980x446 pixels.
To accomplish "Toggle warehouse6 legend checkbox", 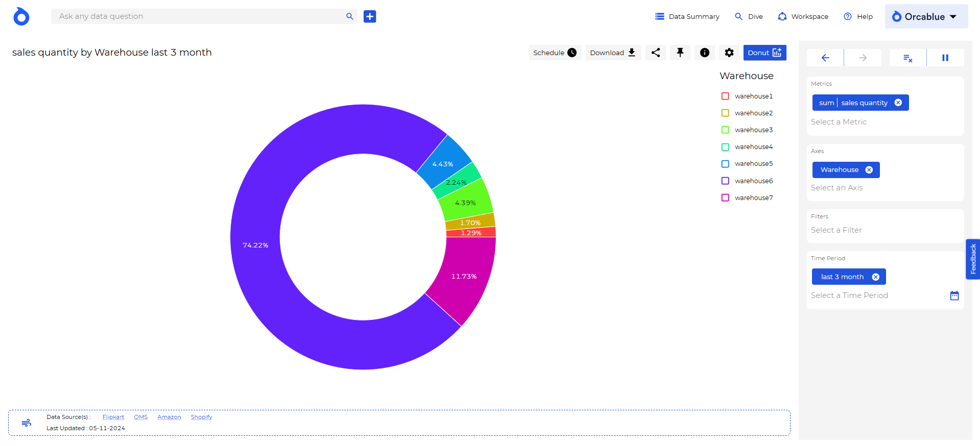I will (725, 181).
